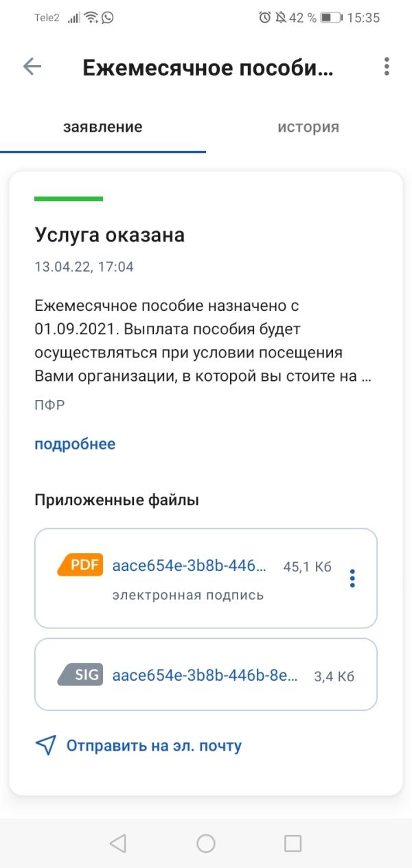Select the PDF file icon

(82, 565)
